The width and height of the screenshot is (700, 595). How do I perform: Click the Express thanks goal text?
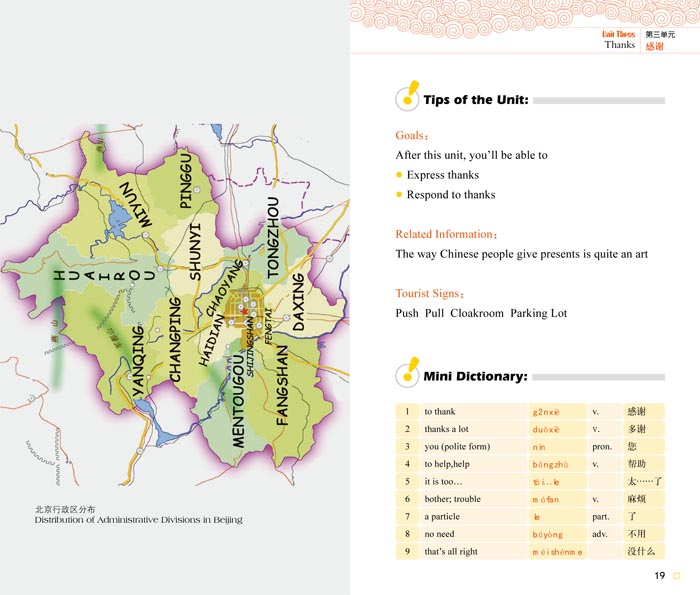442,175
